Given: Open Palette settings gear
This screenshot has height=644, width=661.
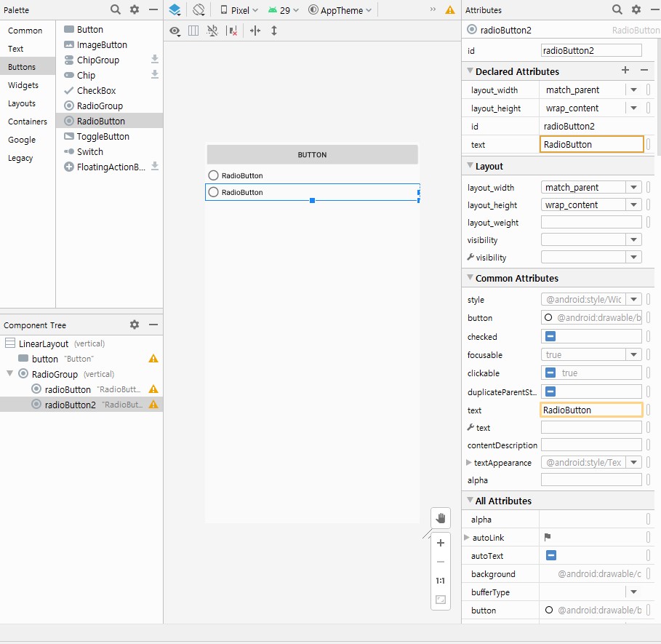Looking at the screenshot, I should click(x=134, y=9).
